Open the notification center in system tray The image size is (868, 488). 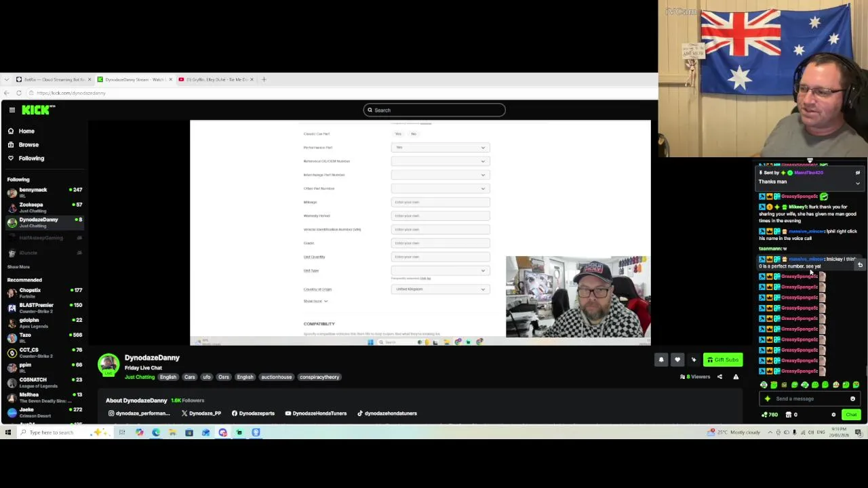(858, 432)
